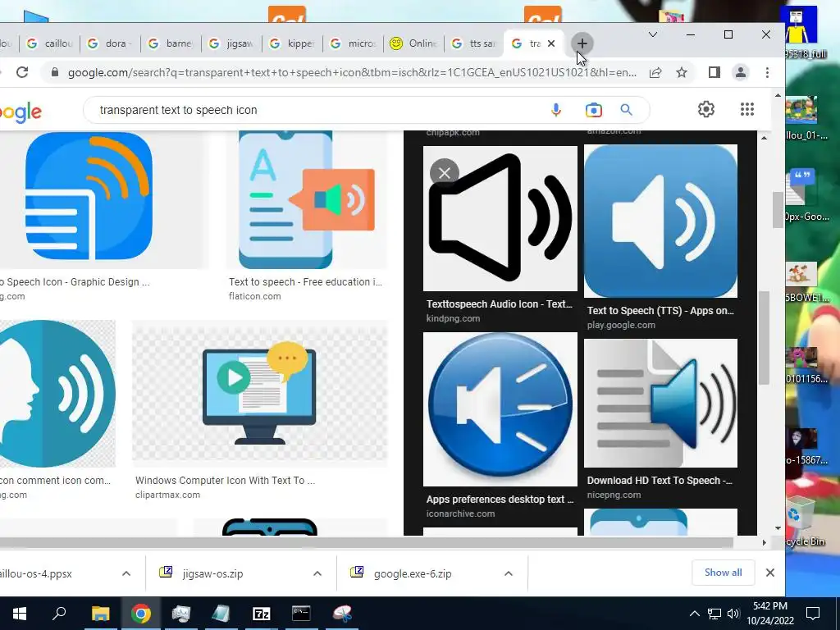The height and width of the screenshot is (630, 840).
Task: Open Text to Speech (TTS) Apps thumbnail
Action: 660,221
